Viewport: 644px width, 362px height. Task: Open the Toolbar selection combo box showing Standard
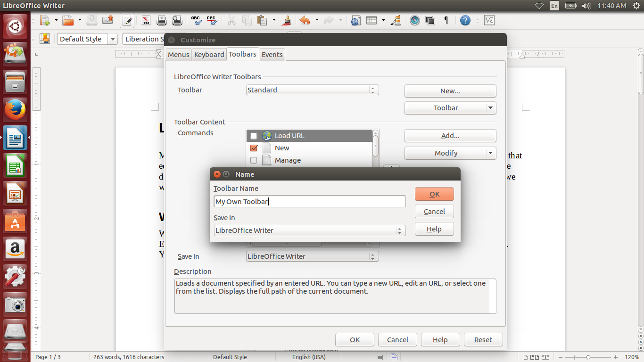[313, 90]
